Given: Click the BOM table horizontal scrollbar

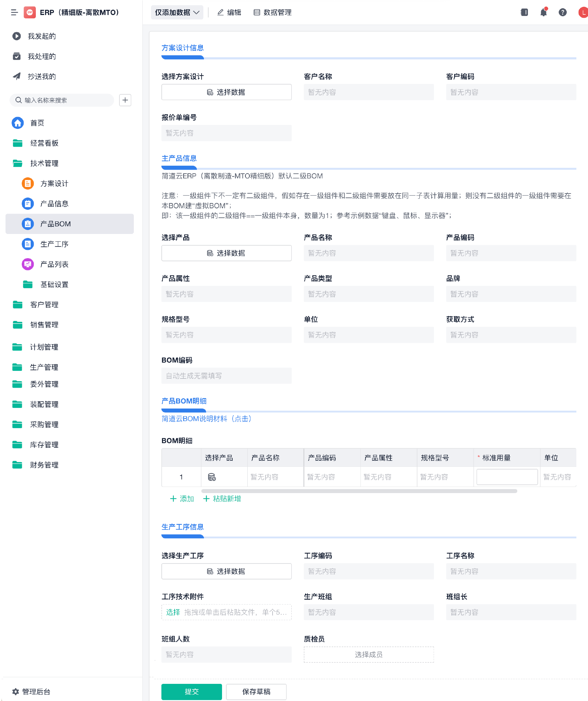Looking at the screenshot, I should point(359,491).
